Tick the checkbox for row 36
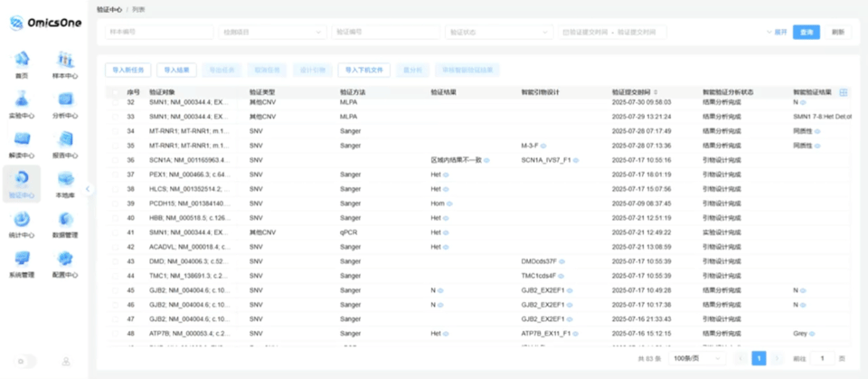This screenshot has height=379, width=868. click(115, 160)
